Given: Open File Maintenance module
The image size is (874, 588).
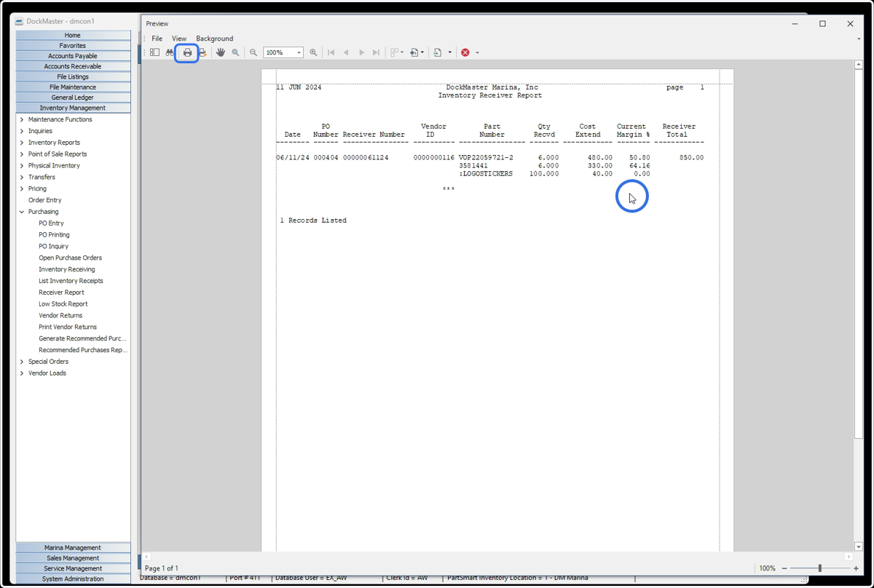Looking at the screenshot, I should click(x=73, y=87).
